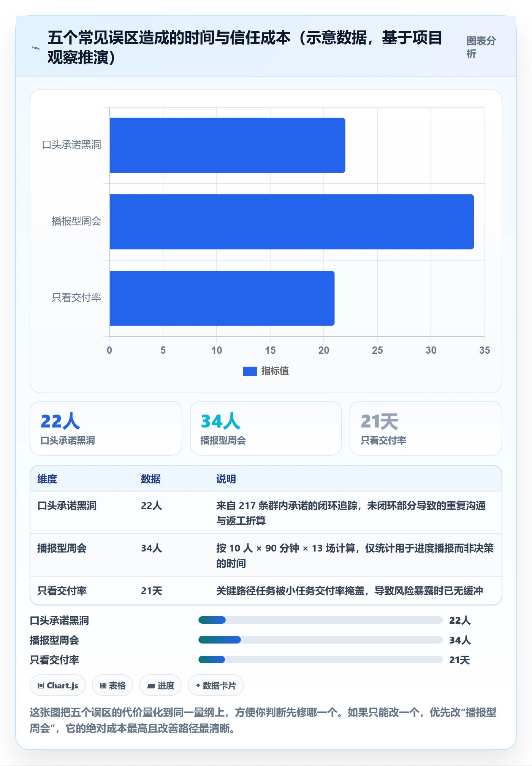
Task: Click the 播报型周会 chart axis label
Action: click(x=76, y=221)
